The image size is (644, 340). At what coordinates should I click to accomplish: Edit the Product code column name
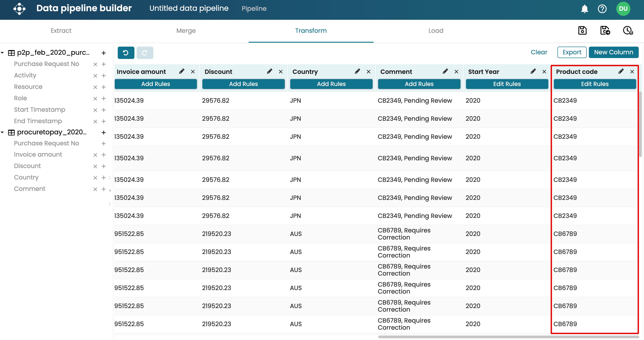(621, 71)
